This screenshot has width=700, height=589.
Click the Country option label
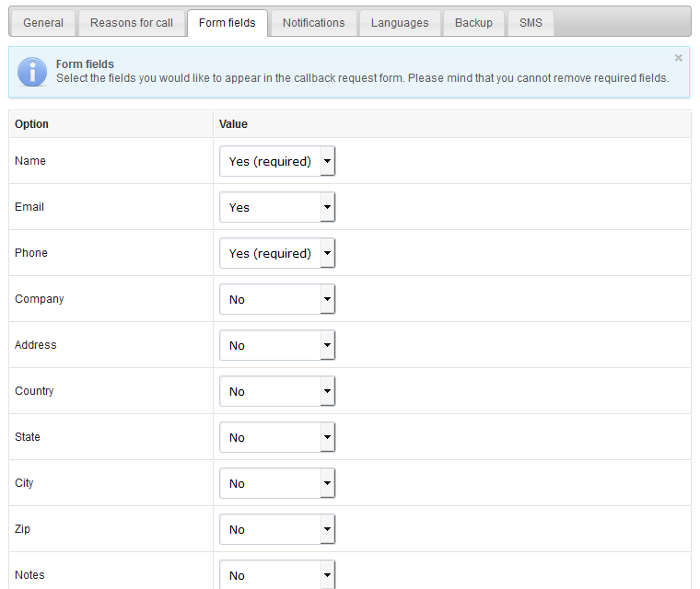pyautogui.click(x=34, y=391)
